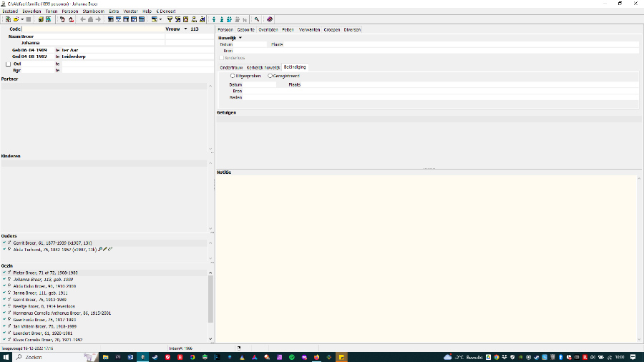Click the book icon in toolbar

click(270, 19)
